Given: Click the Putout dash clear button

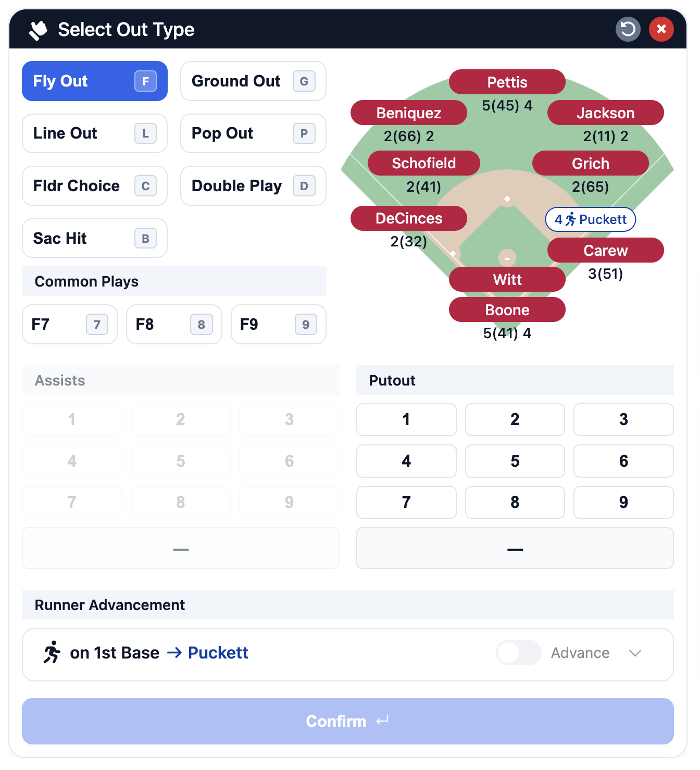Looking at the screenshot, I should (515, 548).
